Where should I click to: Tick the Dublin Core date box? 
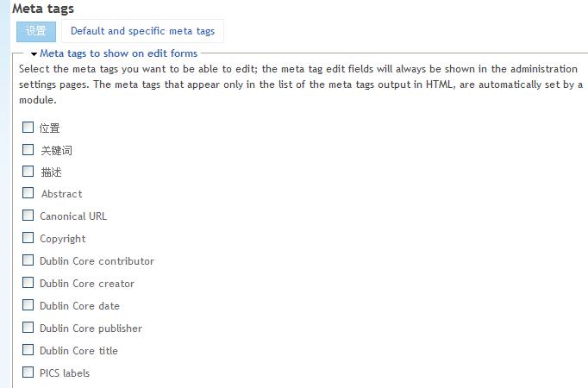pos(28,305)
